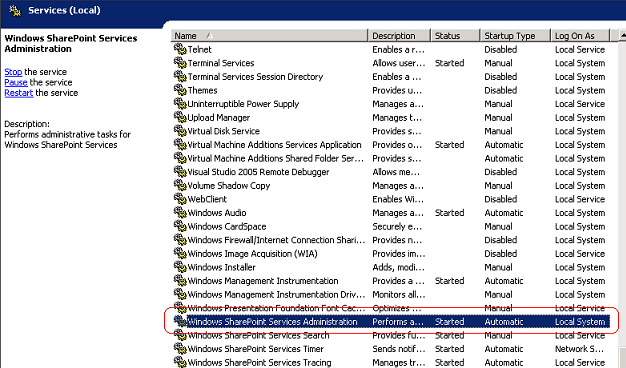
Task: Click the gear icon beside WebClient
Action: pyautogui.click(x=180, y=199)
